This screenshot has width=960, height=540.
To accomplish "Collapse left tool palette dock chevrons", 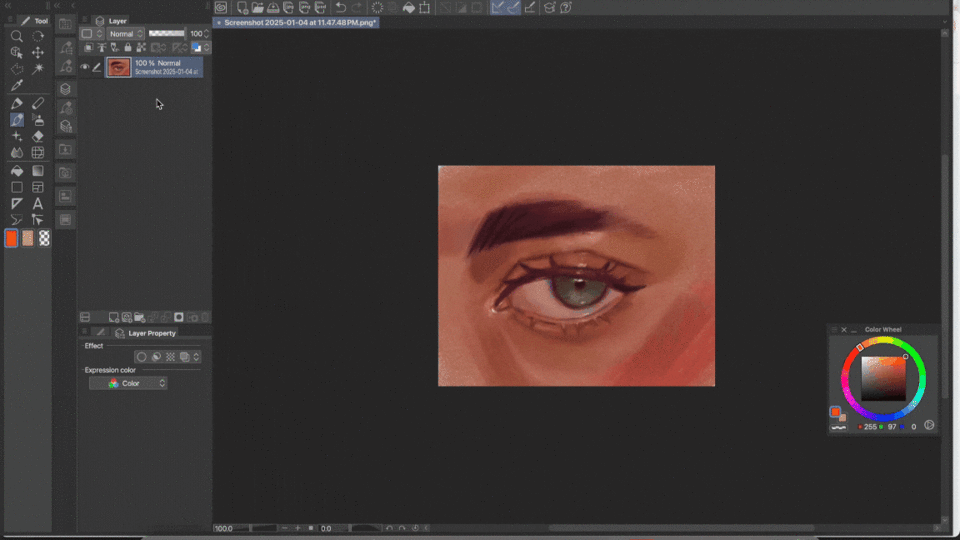I will coord(8,5).
